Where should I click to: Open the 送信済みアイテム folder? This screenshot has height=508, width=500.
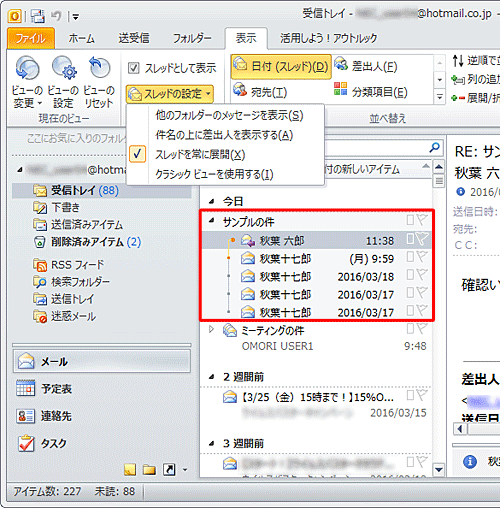pyautogui.click(x=78, y=224)
